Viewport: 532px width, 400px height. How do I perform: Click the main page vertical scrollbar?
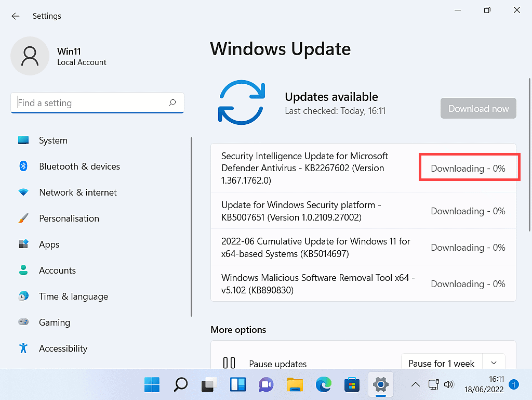tap(529, 156)
